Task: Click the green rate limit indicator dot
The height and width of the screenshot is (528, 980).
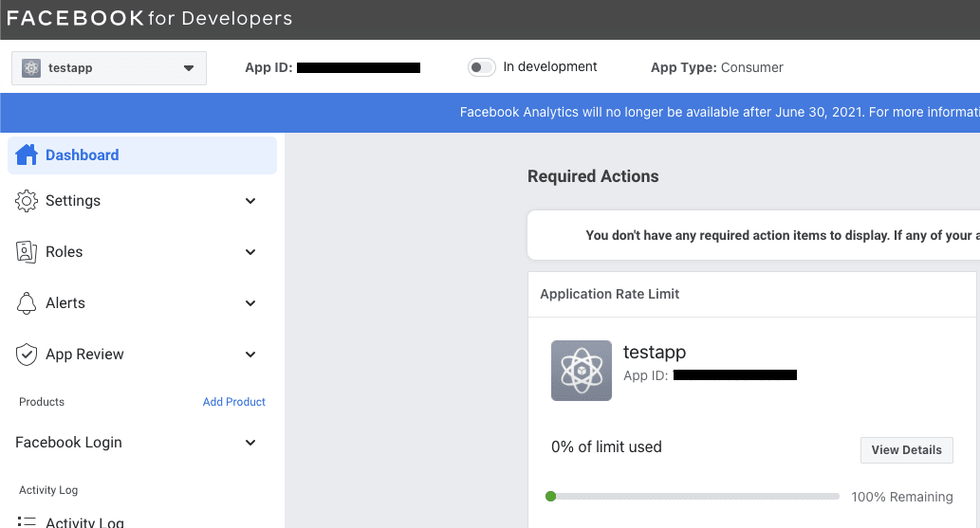Action: click(550, 496)
